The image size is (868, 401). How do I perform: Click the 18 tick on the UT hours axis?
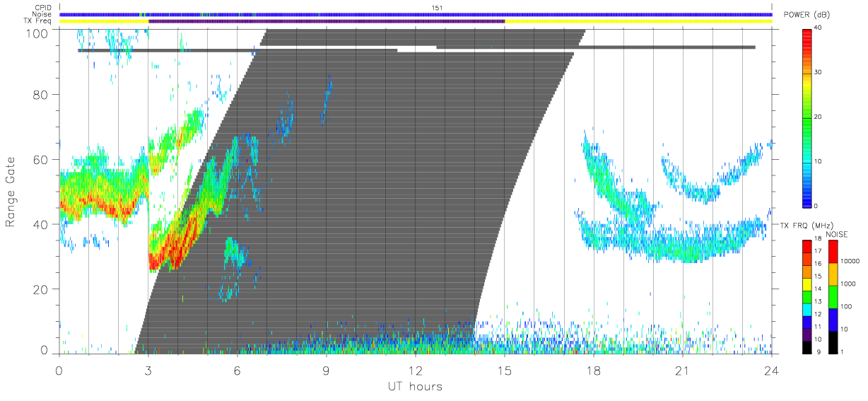593,370
